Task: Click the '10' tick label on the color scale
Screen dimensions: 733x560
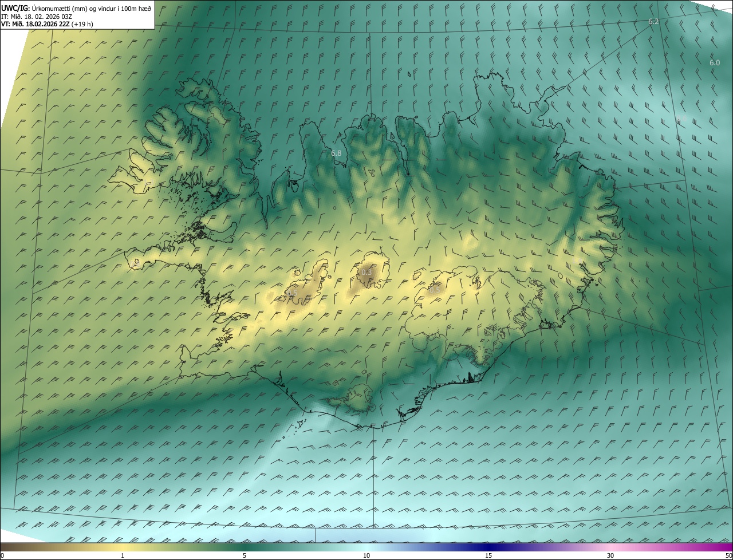Action: (x=366, y=555)
